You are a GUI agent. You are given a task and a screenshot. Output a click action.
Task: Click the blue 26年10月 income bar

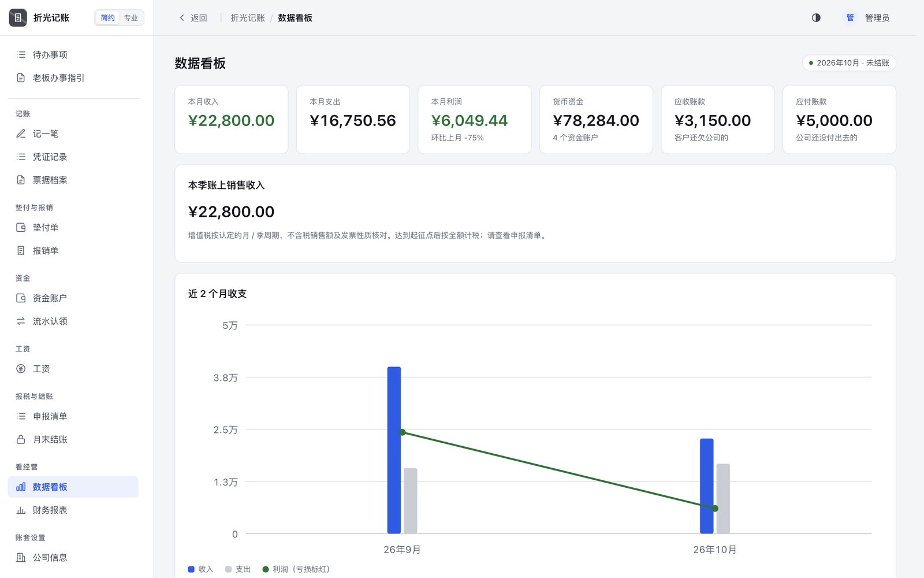(x=707, y=486)
